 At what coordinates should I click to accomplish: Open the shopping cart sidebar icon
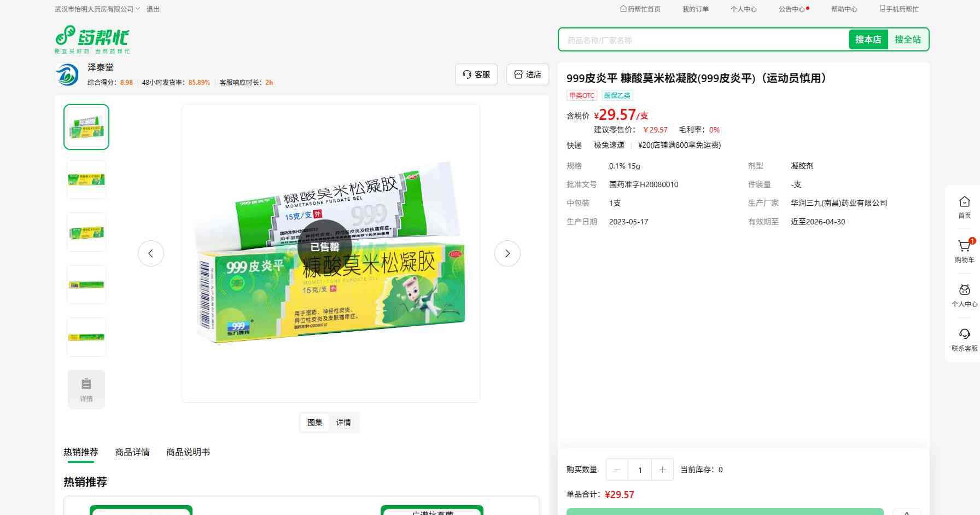[x=964, y=247]
